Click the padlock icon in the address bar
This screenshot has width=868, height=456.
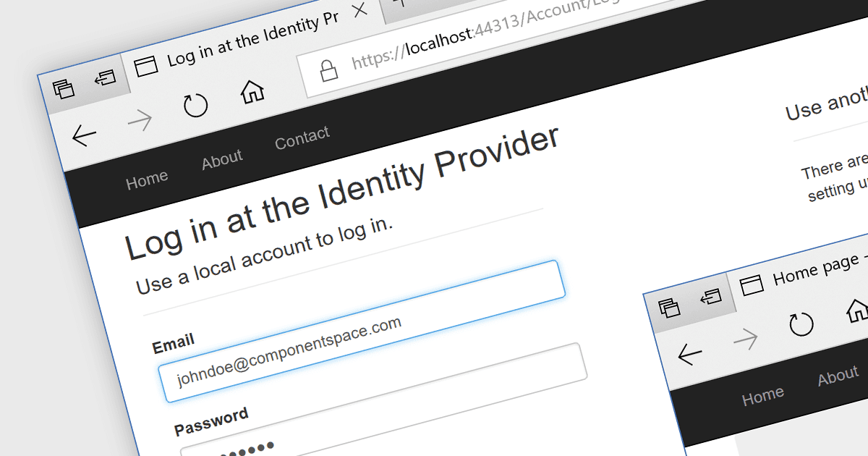point(329,70)
